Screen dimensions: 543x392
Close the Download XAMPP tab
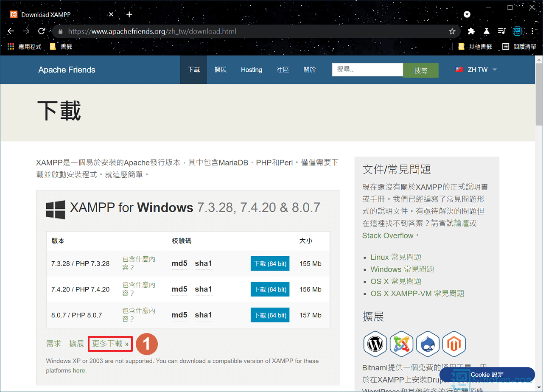click(111, 14)
